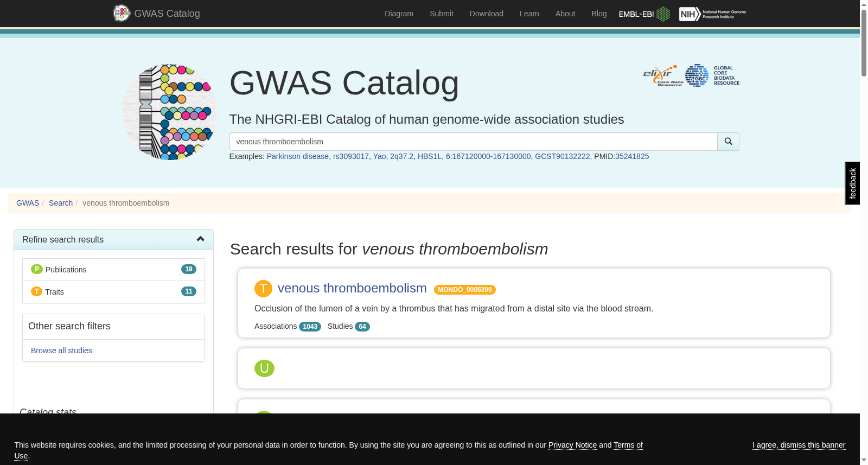Image resolution: width=868 pixels, height=465 pixels.
Task: Open the 2q37.2 example link
Action: (401, 156)
